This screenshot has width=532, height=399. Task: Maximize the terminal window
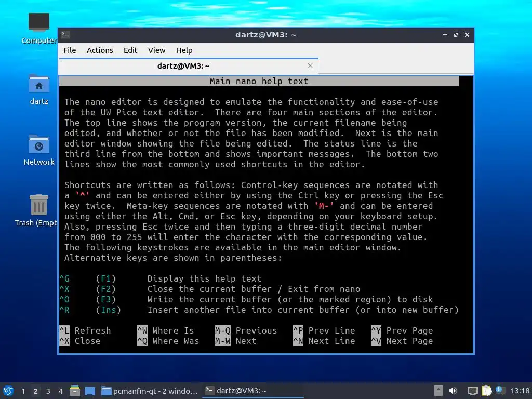456,35
